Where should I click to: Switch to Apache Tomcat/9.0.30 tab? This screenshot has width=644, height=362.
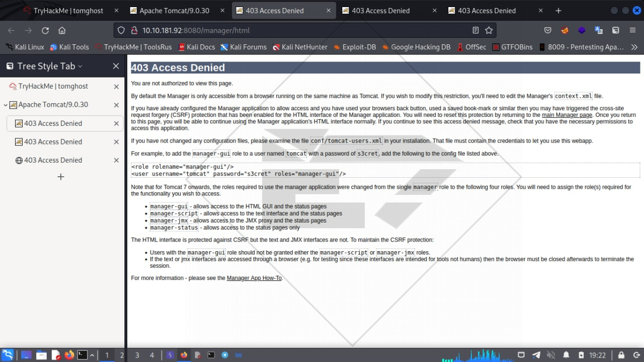(x=176, y=11)
